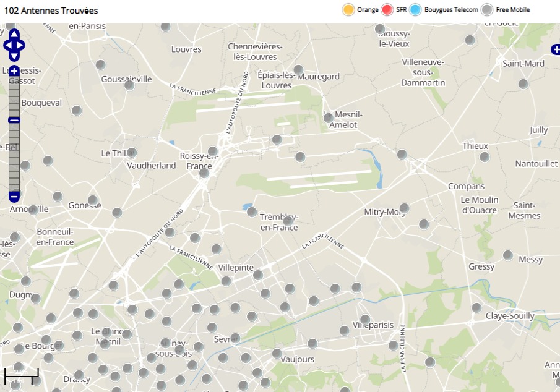Open the antenna marker at Messy
Screen dimensions: 560x392
(508, 255)
